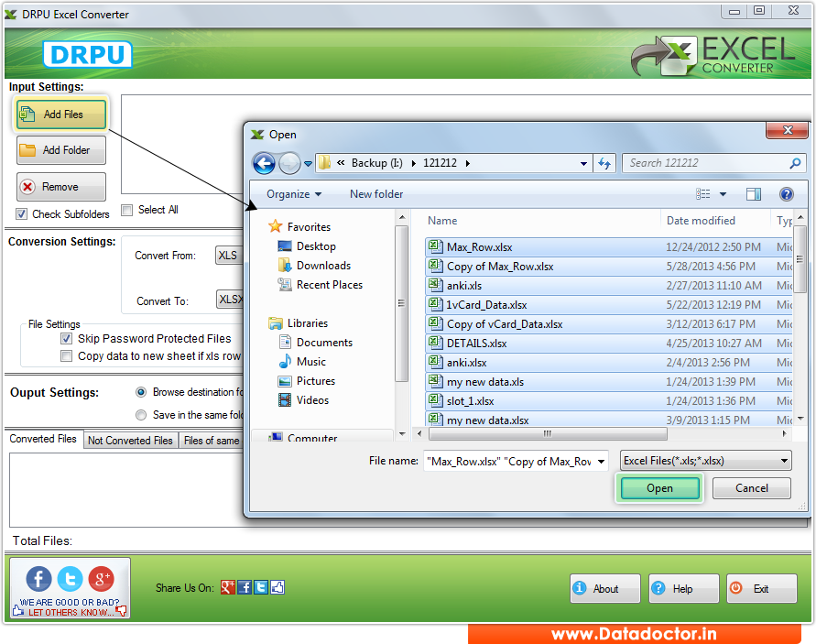Screen dimensions: 816x644
Task: Click the Add Folder button
Action: 61,150
